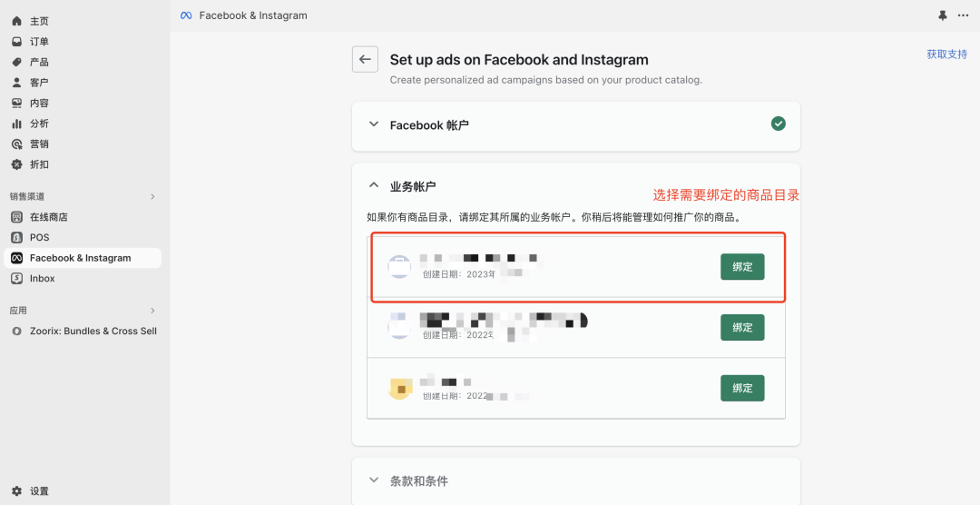Click the Zoorix app icon
This screenshot has width=980, height=505.
[x=17, y=331]
